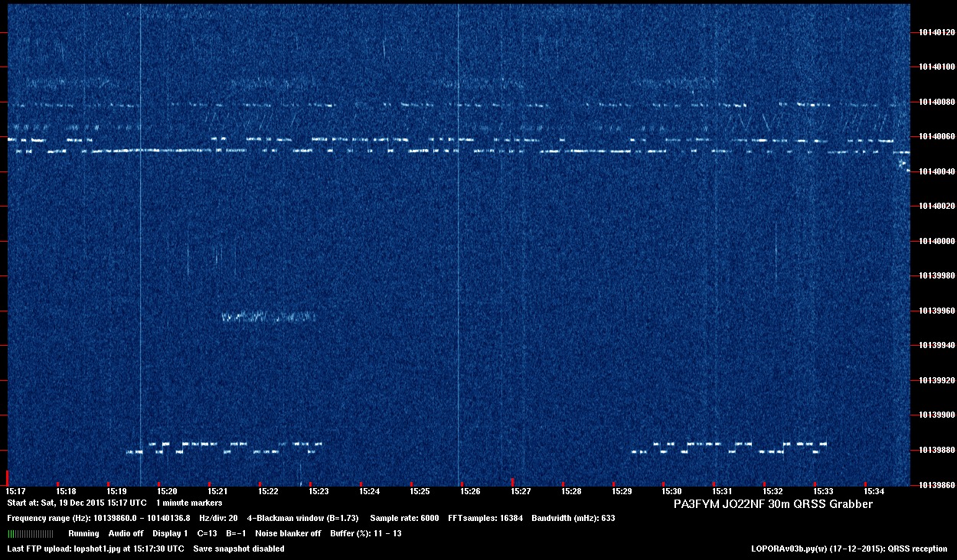Click the tall red marker above 15:17
Screen dimensions: 957x560
pos(8,478)
